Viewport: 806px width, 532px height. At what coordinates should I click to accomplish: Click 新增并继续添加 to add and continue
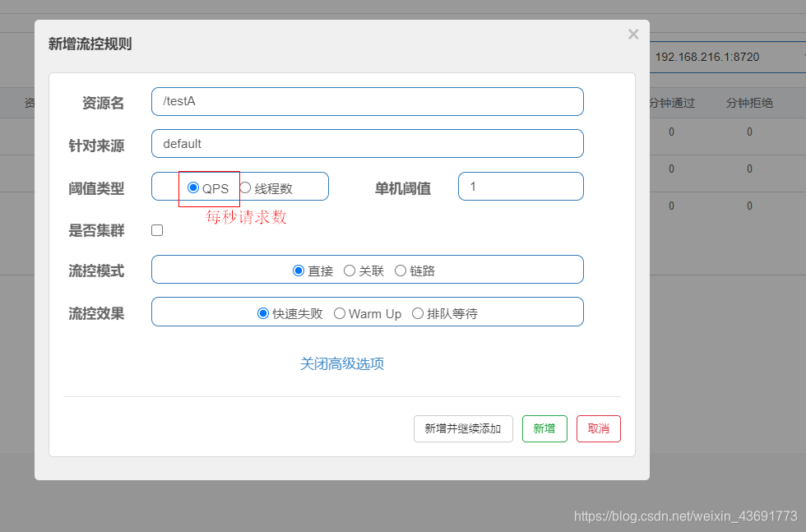(463, 428)
